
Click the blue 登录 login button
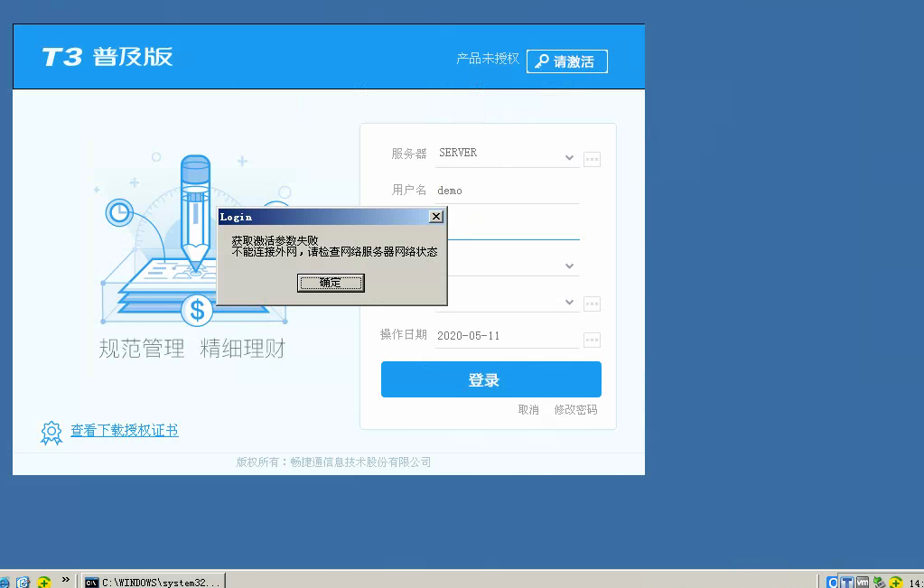point(490,379)
